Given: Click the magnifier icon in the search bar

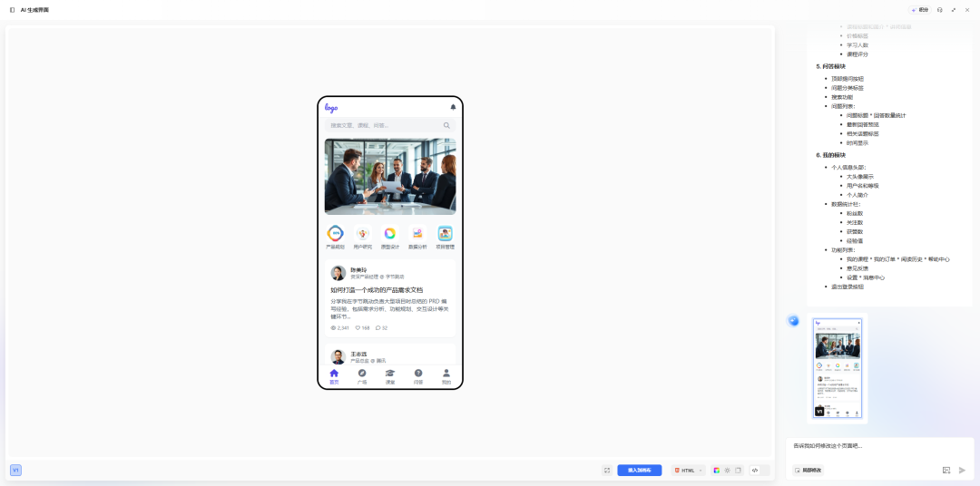Looking at the screenshot, I should point(446,125).
